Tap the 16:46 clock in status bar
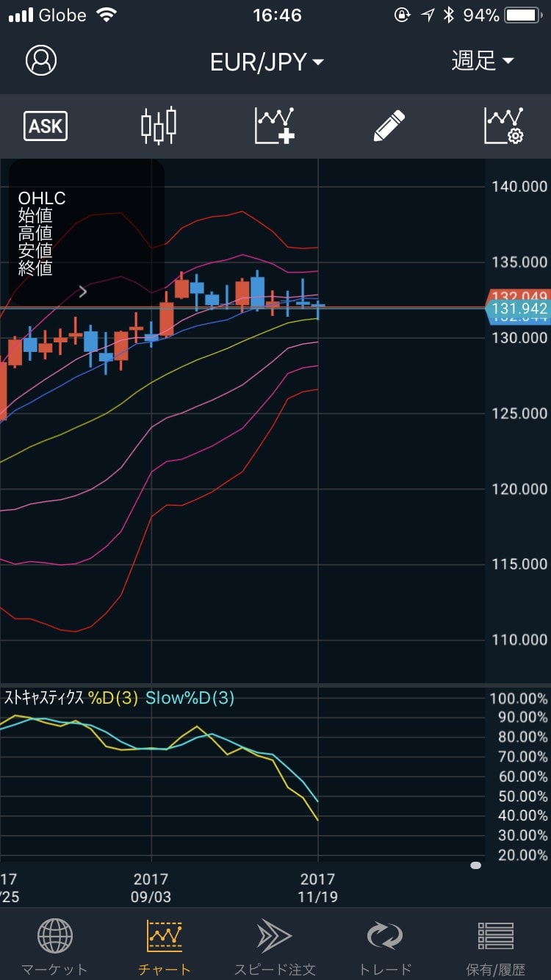Image resolution: width=551 pixels, height=980 pixels. click(277, 15)
